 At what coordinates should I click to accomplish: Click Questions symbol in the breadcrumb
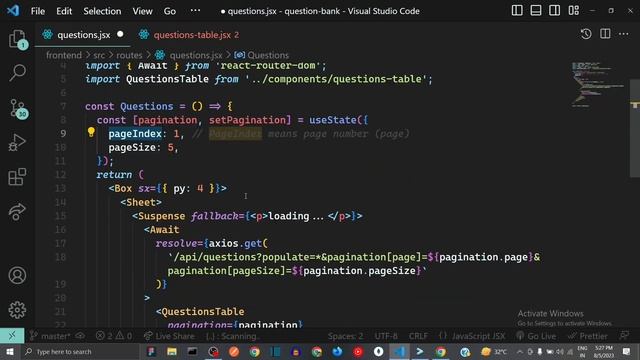click(268, 55)
